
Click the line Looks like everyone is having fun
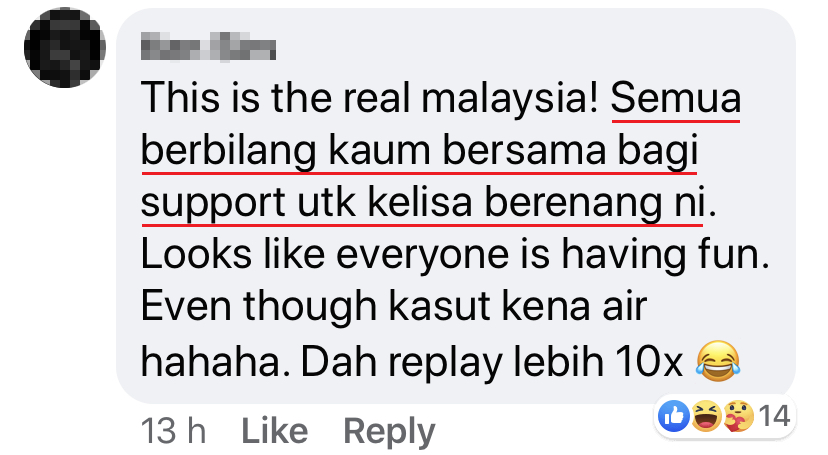point(455,255)
